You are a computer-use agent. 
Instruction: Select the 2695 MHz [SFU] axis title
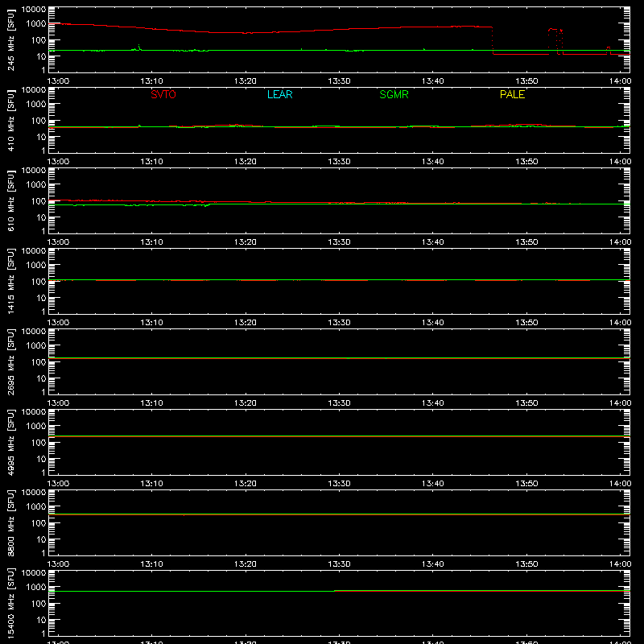click(11, 361)
